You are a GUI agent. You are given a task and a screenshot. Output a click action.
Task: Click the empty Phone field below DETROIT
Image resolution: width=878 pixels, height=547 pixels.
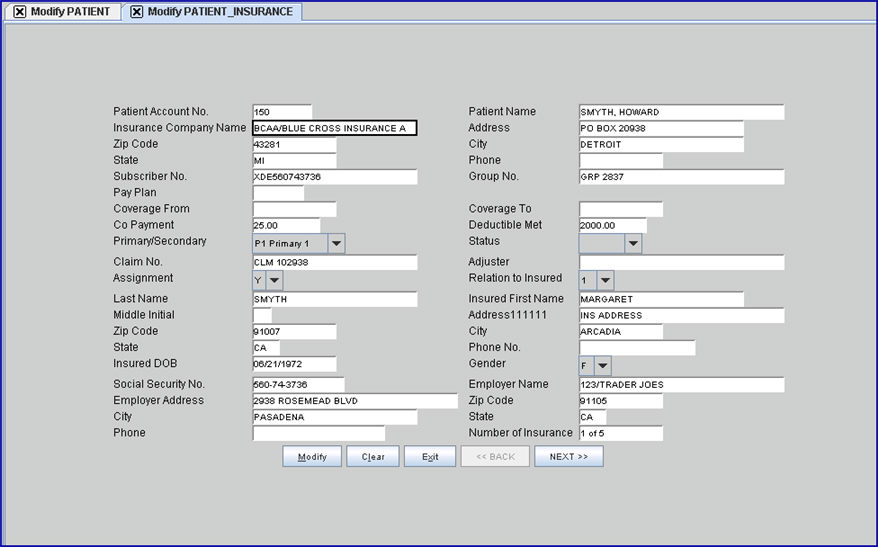(x=621, y=161)
